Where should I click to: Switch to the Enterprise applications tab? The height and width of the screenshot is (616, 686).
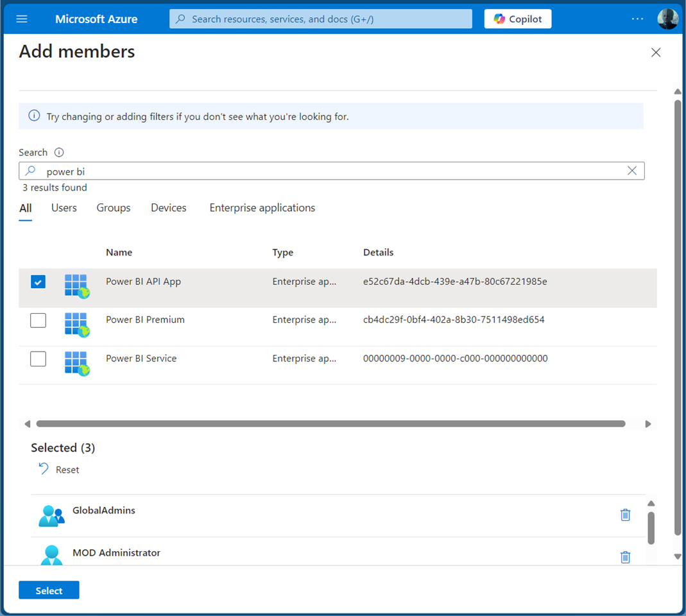click(x=262, y=208)
